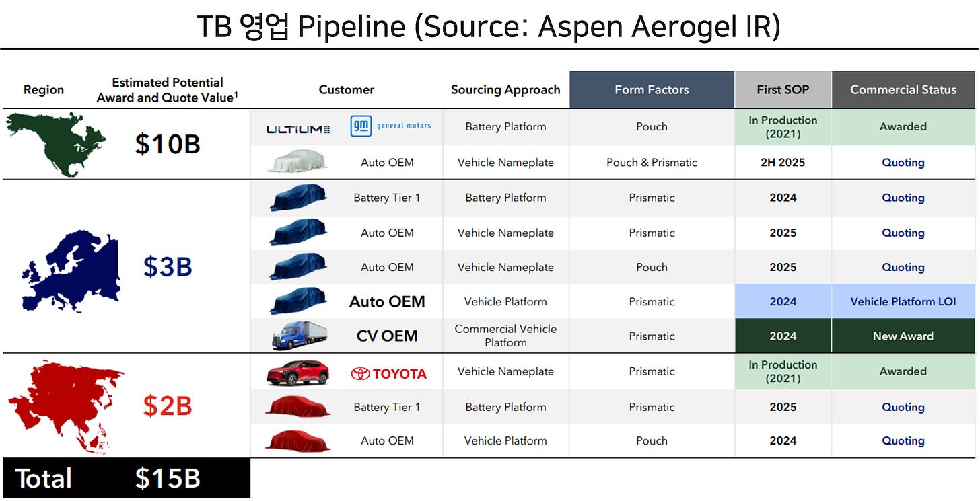Click Awarded in the Toyota row
980x501 pixels.
coord(903,371)
